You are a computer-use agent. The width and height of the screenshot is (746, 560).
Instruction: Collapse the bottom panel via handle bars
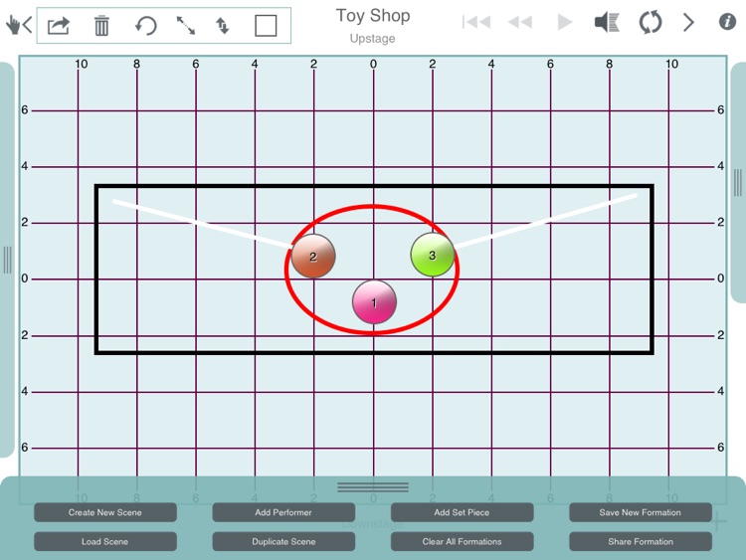(x=373, y=487)
